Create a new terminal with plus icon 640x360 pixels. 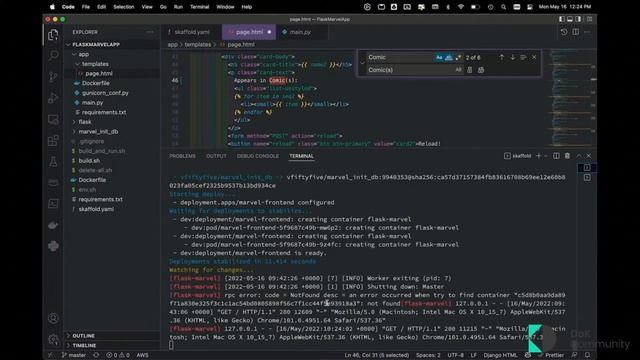(538, 156)
